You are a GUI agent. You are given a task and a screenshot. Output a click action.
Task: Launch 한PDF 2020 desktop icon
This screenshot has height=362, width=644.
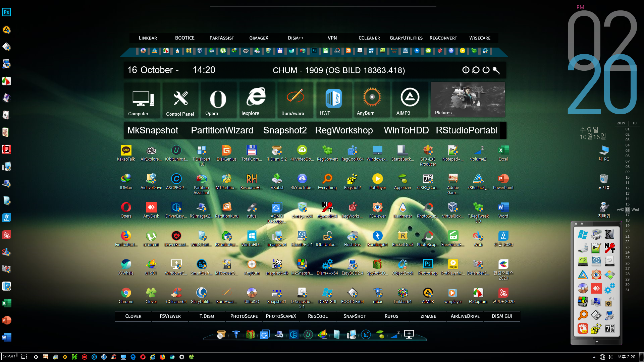pyautogui.click(x=503, y=296)
